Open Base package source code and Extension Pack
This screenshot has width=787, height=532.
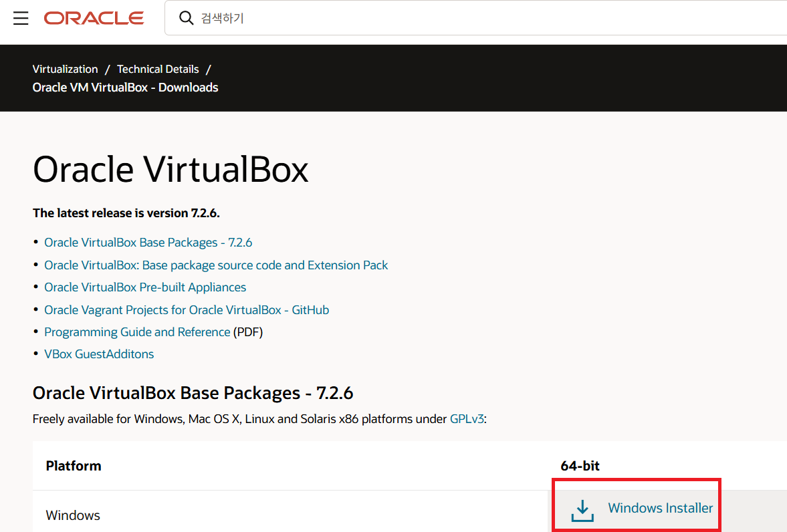pos(216,265)
